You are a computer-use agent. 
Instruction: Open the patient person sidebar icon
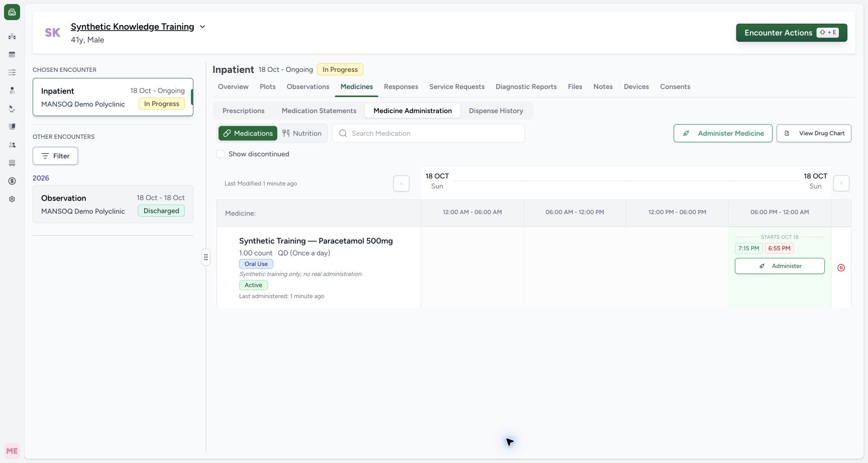(12, 90)
